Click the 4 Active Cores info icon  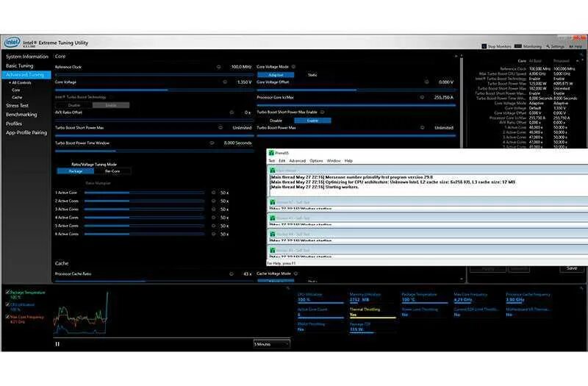point(213,218)
